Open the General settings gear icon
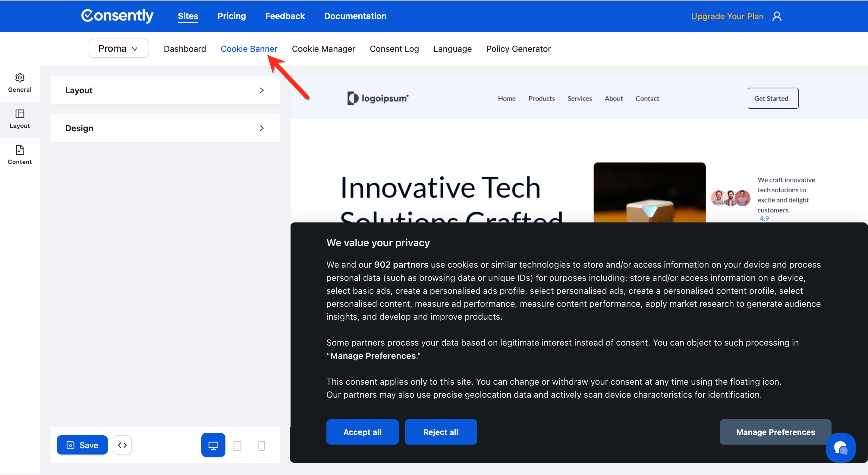This screenshot has height=475, width=868. point(20,78)
